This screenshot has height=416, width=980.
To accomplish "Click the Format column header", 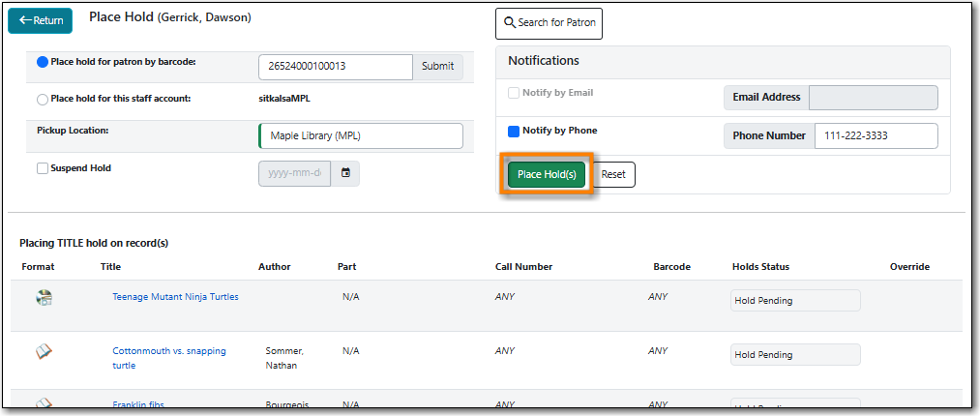I will (x=38, y=267).
